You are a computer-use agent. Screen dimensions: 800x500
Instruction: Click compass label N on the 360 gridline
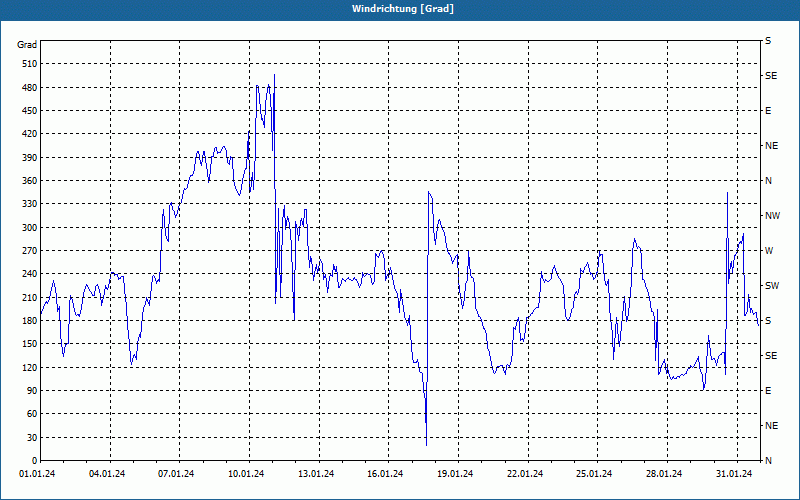[x=769, y=181]
